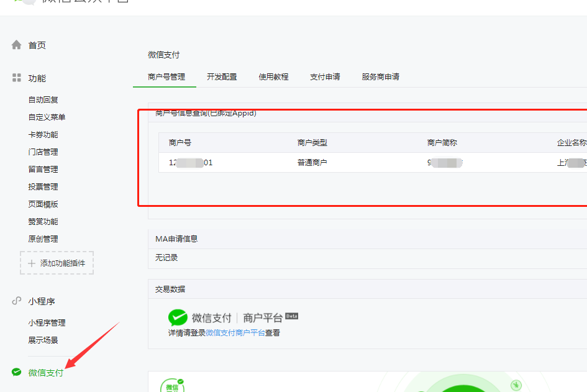This screenshot has height=392, width=587.
Task: Open 自动回复 in the sidebar
Action: (43, 100)
